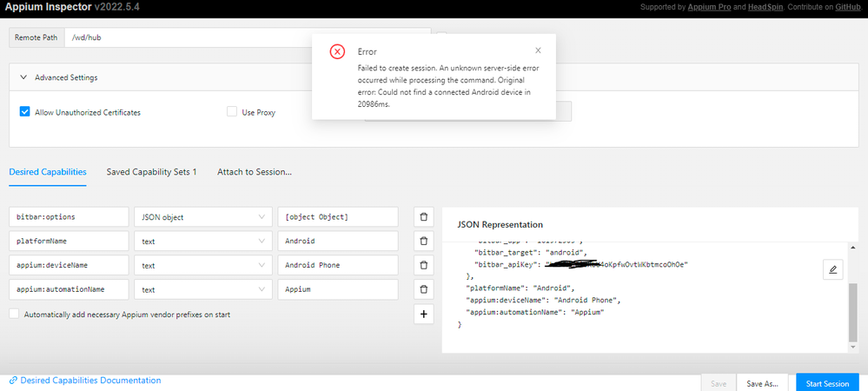Open type dropdown for bitbar:options
Screen dimensions: 868x391
tap(202, 216)
